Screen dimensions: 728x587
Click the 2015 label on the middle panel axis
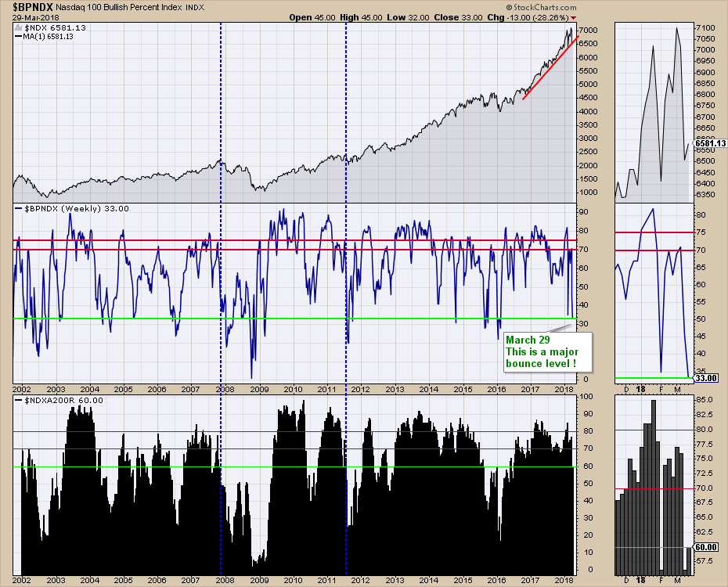click(x=463, y=389)
